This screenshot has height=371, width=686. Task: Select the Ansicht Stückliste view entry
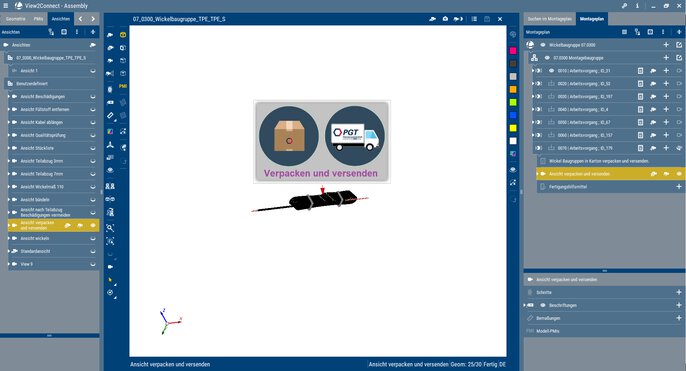click(x=37, y=148)
